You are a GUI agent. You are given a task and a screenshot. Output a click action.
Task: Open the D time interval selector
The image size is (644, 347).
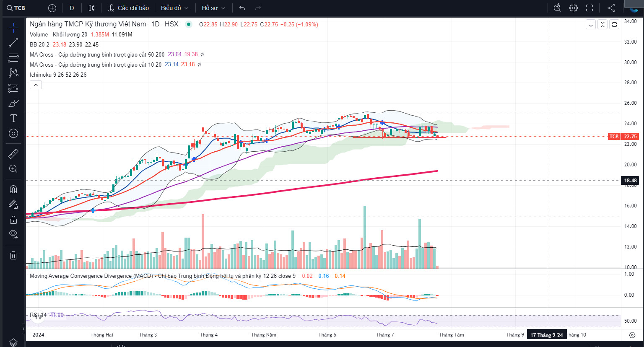pyautogui.click(x=72, y=8)
